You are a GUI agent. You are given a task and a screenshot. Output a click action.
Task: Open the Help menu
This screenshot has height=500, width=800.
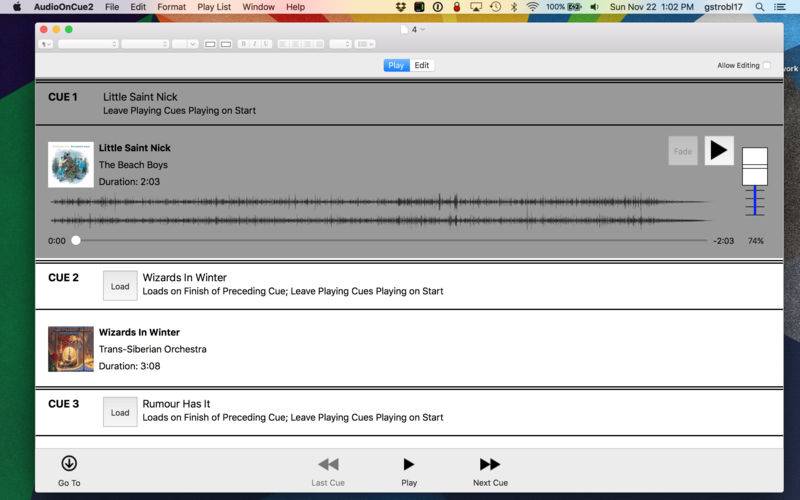click(x=295, y=7)
